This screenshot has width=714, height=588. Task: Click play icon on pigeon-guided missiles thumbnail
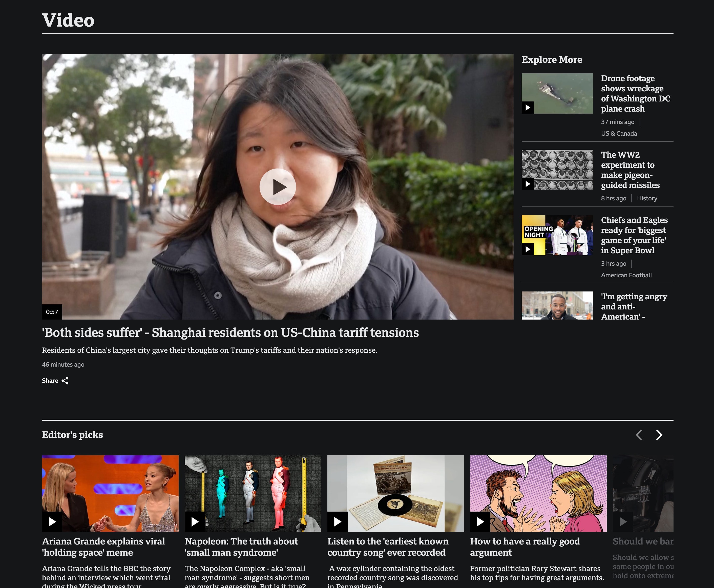click(527, 184)
